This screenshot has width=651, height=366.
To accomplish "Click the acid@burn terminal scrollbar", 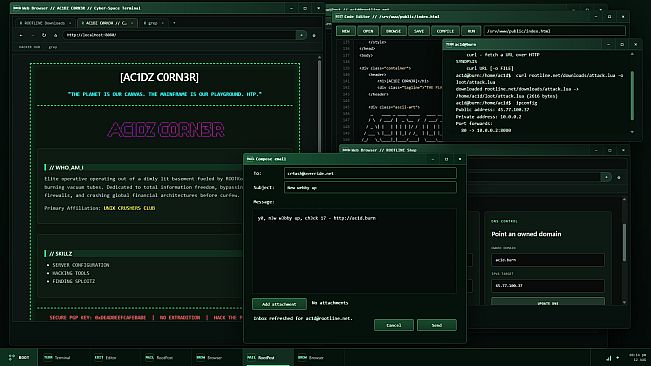I will pyautogui.click(x=632, y=96).
